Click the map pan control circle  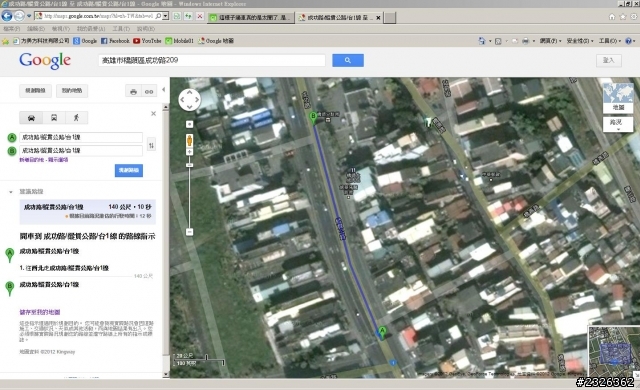click(x=189, y=100)
